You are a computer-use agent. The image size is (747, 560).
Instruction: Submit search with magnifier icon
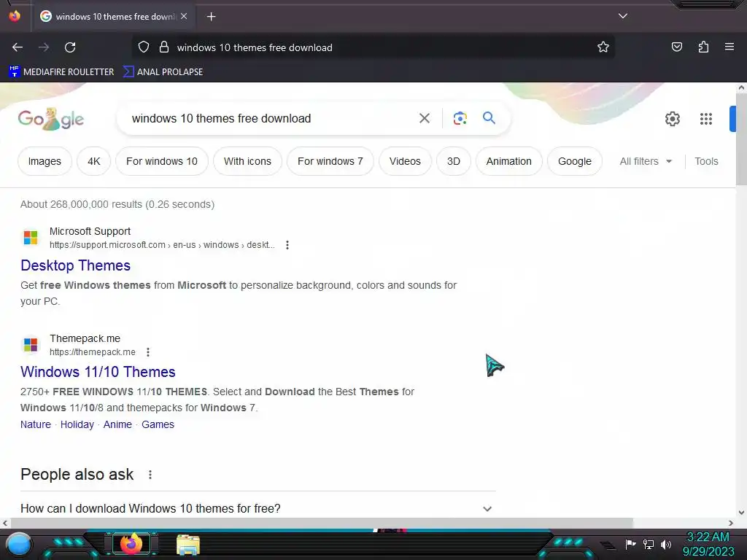[489, 117]
